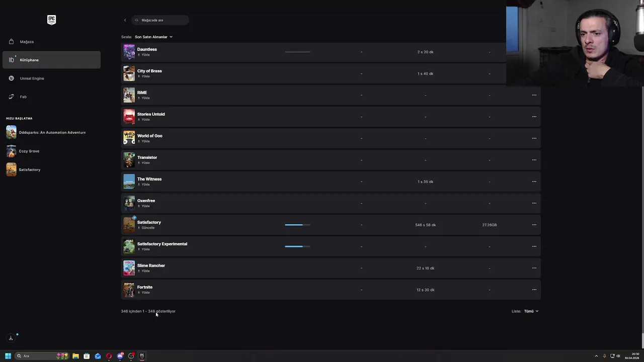Click Satisfactory quick launch thumbnail
The width and height of the screenshot is (644, 362).
[11, 169]
